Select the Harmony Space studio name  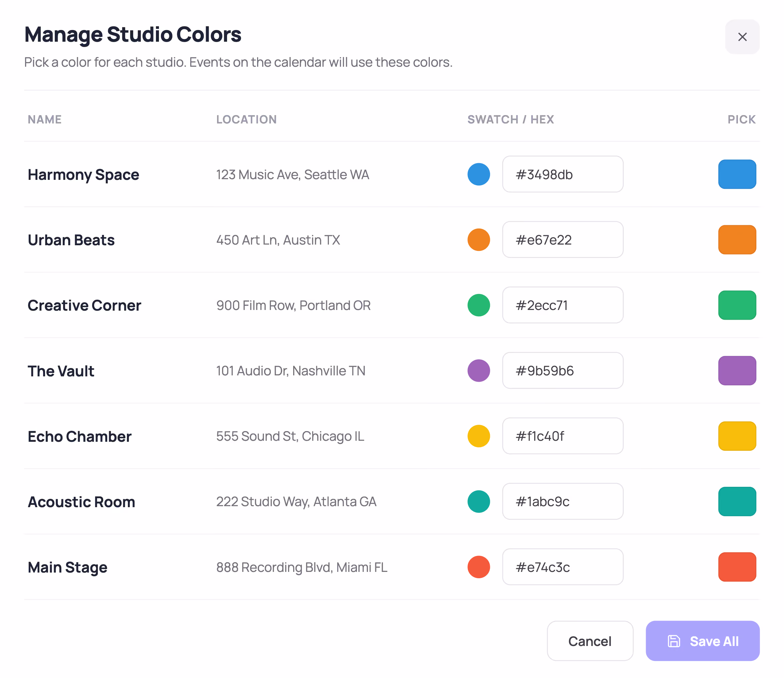coord(83,175)
